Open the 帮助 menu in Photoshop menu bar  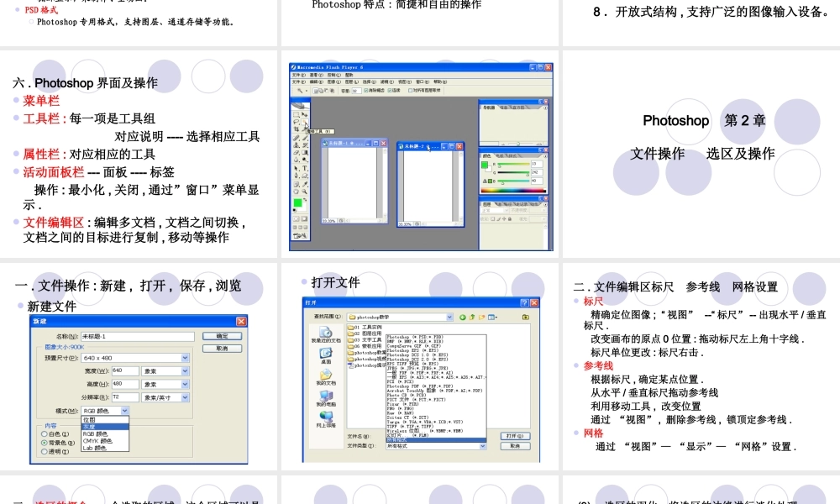tap(440, 82)
